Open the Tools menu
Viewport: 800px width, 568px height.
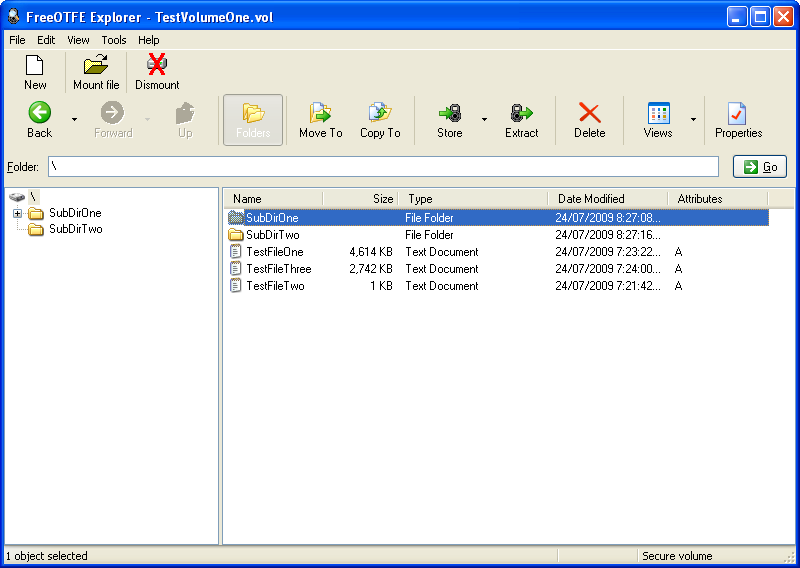tap(114, 40)
